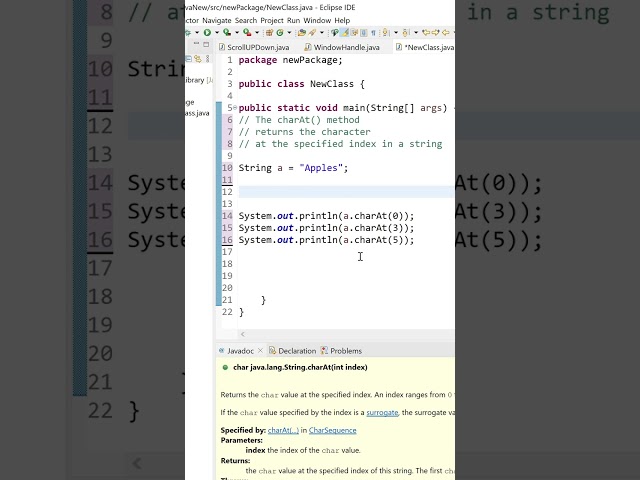Toggle Link with Editor in Package Explorer

(x=198, y=59)
